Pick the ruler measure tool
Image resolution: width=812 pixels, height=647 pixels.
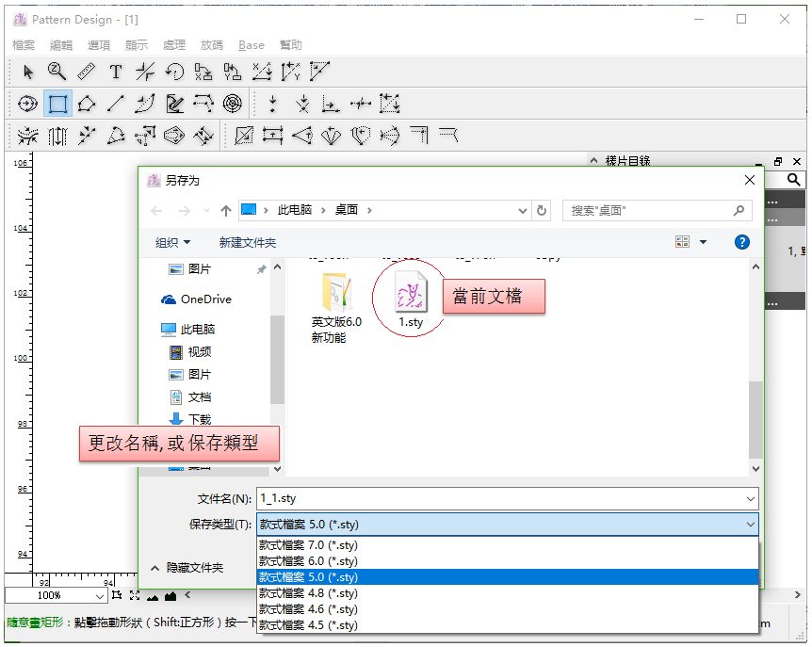coord(86,72)
